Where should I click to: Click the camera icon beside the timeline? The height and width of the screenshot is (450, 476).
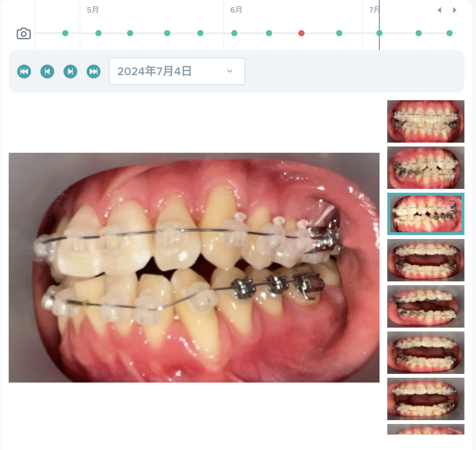click(24, 33)
